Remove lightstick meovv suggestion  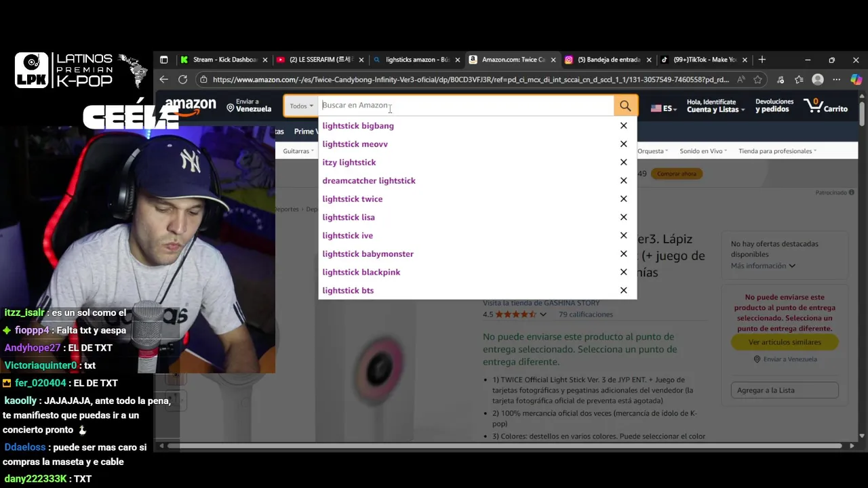point(623,144)
